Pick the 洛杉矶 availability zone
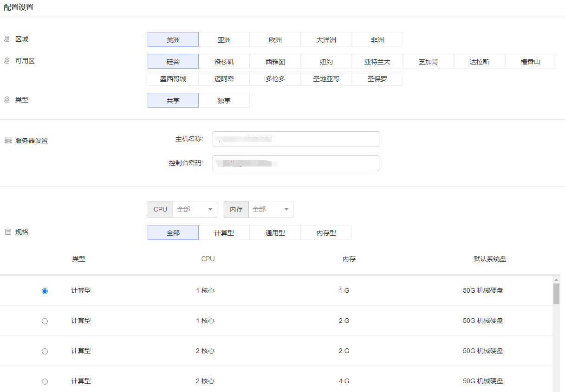 tap(224, 62)
